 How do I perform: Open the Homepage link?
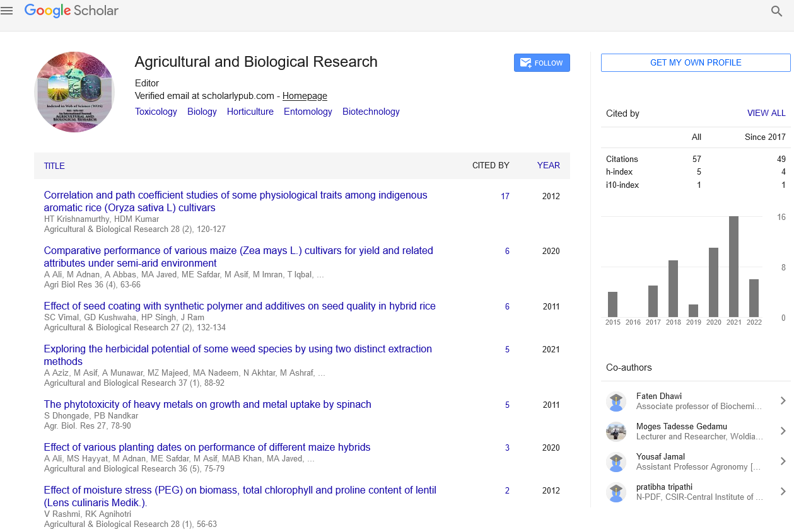coord(305,96)
